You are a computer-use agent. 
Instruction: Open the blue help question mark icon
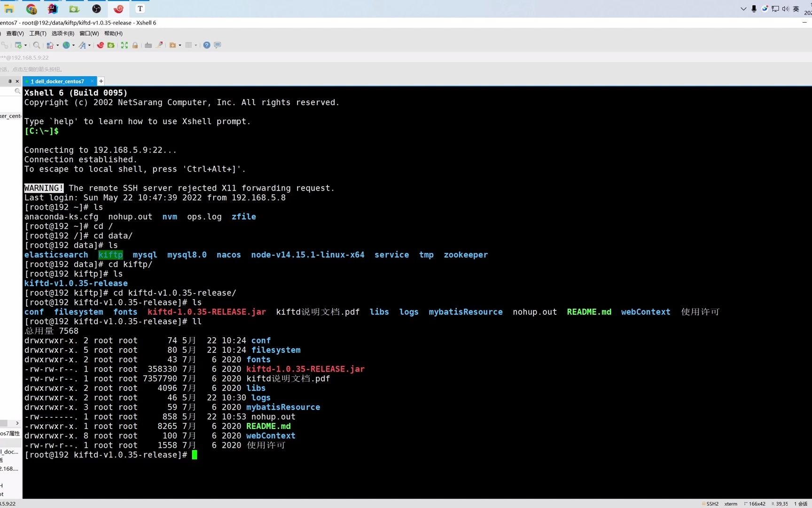pyautogui.click(x=207, y=45)
